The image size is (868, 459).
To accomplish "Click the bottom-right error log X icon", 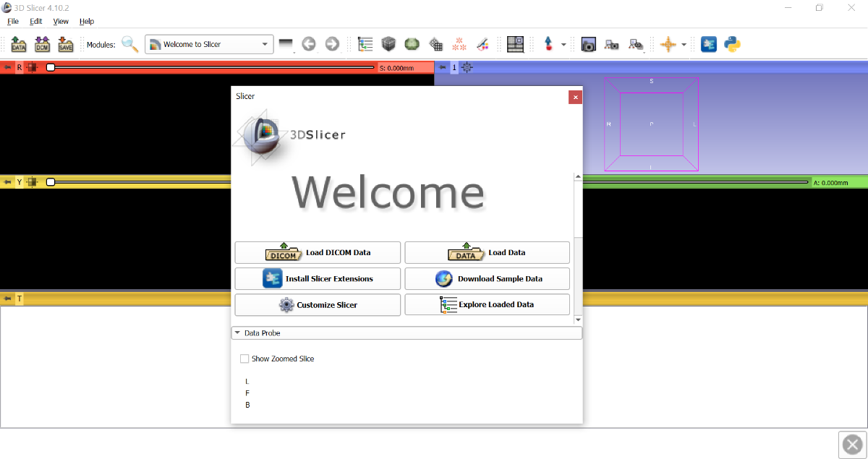I will coord(853,445).
